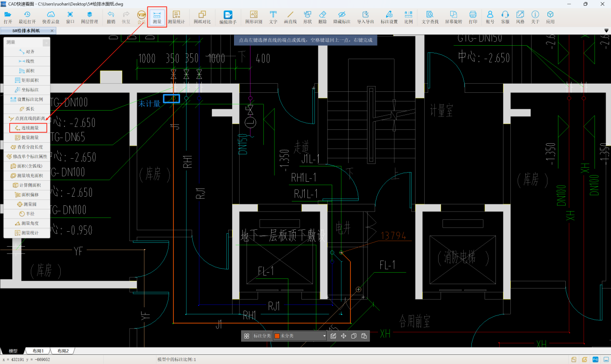Choose 连续测量 in the measure panel

pos(27,128)
